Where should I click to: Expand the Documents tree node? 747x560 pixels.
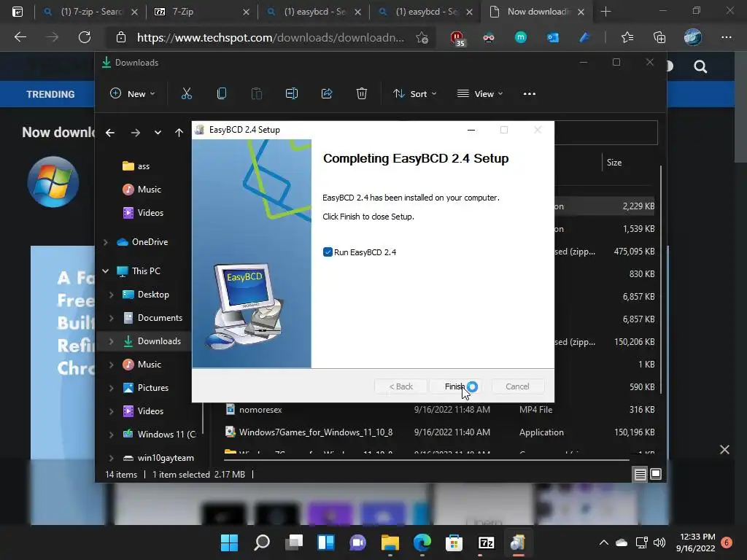111,318
